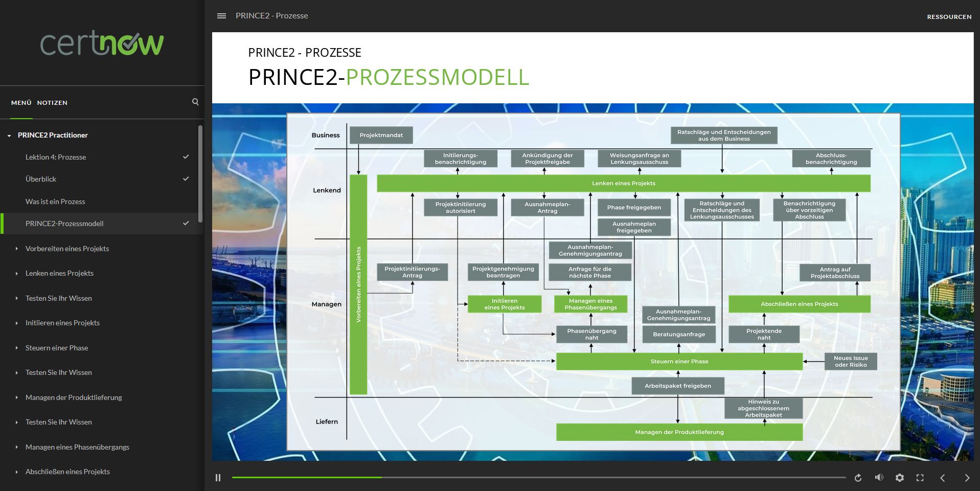Select the MENÜ tab
Image resolution: width=980 pixels, height=491 pixels.
[x=21, y=103]
